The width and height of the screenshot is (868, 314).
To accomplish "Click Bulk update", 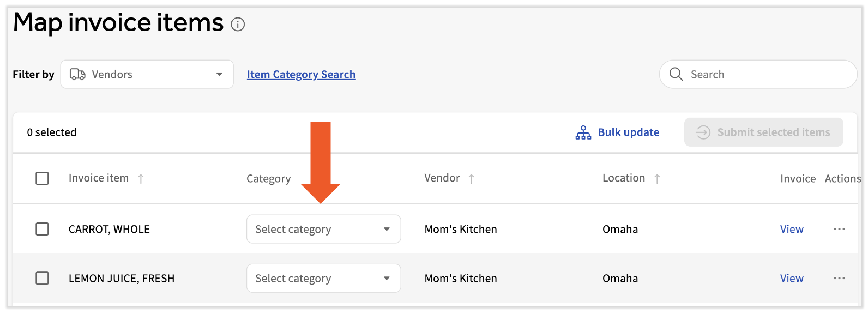I will tap(628, 132).
